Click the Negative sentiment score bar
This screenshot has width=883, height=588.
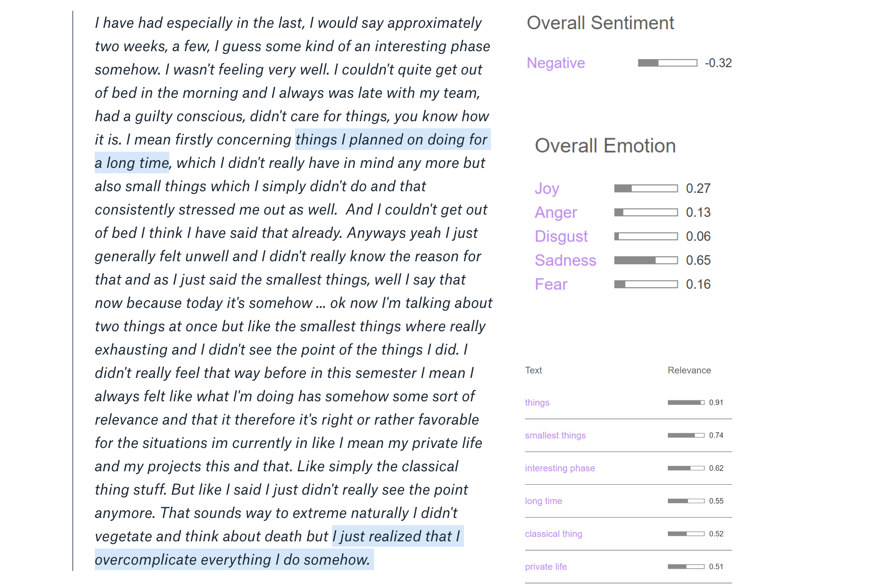(667, 63)
